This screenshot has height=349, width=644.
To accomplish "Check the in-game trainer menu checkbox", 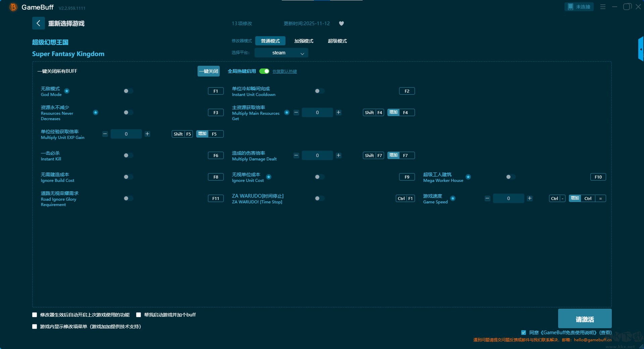I will click(x=35, y=327).
